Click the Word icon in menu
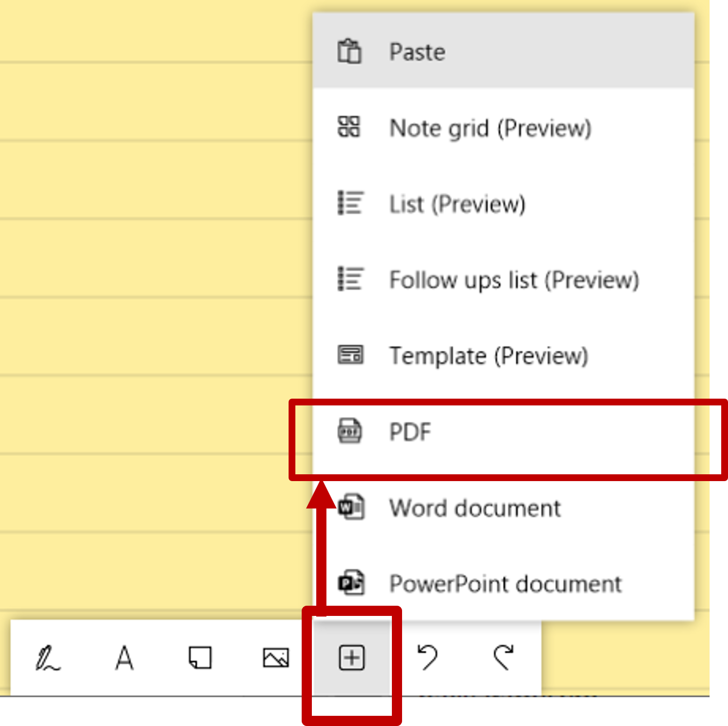Screen dimensions: 728x726 (351, 507)
